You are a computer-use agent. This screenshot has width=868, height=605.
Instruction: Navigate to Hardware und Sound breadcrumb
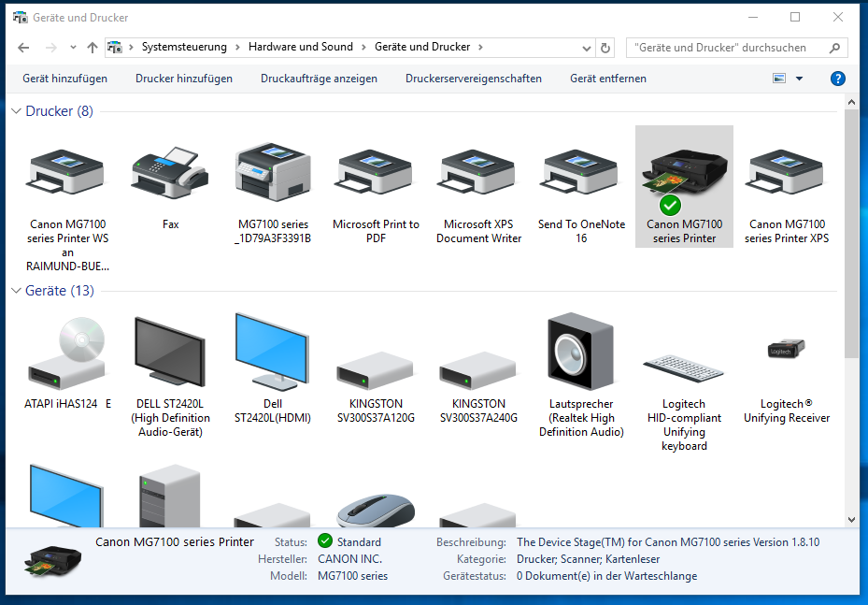[x=301, y=47]
